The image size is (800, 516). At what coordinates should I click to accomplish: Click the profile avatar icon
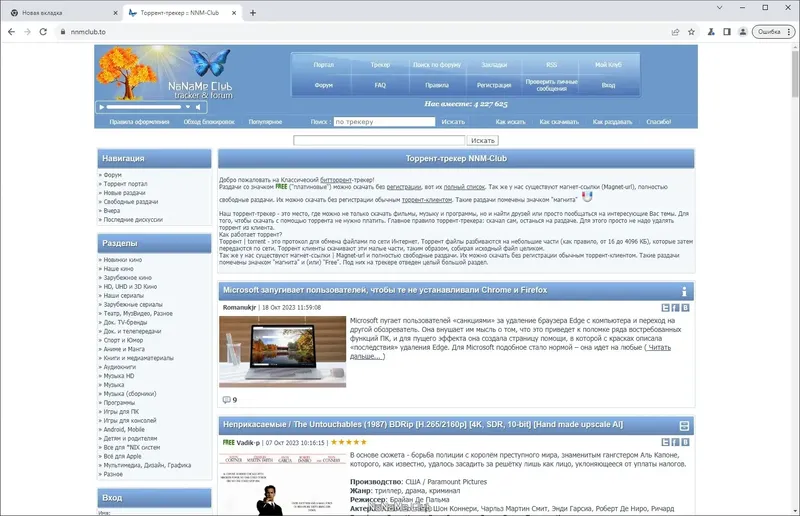coord(743,32)
